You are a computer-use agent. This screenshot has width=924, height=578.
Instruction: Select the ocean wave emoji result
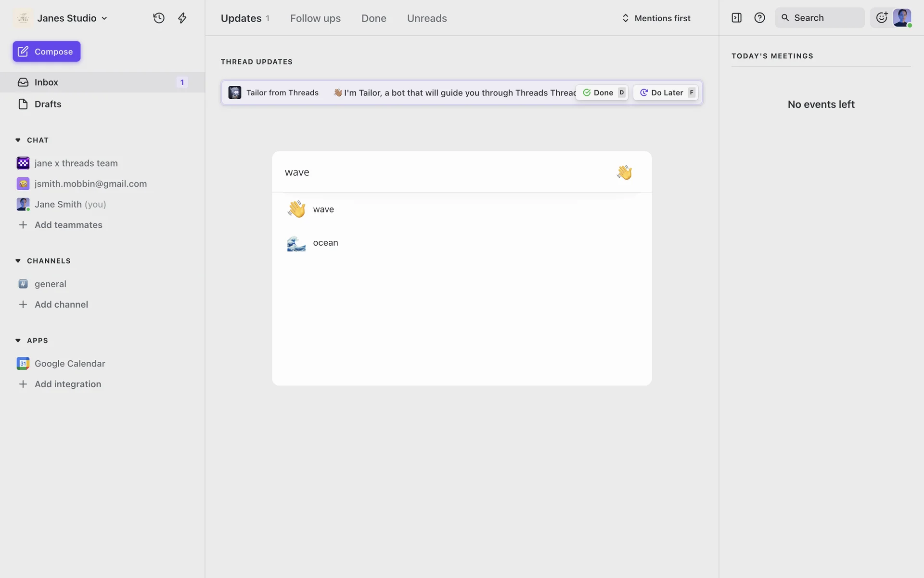pos(325,243)
